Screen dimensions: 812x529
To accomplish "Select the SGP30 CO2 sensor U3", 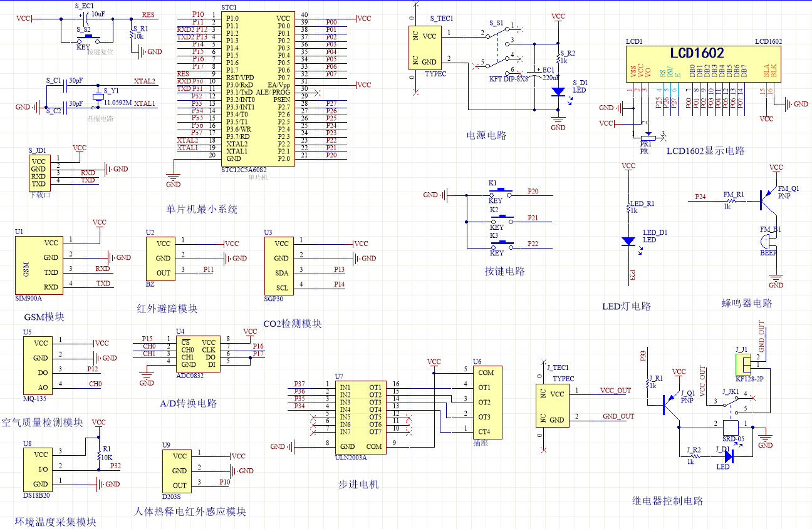I will pos(281,266).
